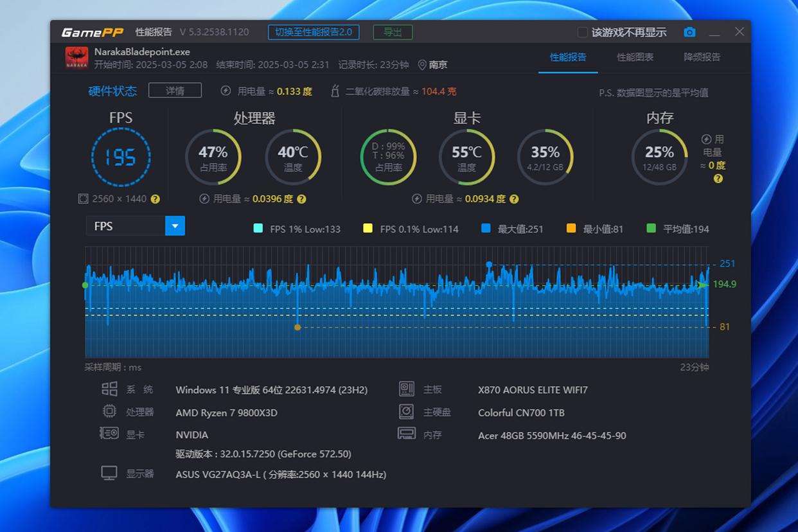The height and width of the screenshot is (532, 798).
Task: Open the FPS chart type dropdown
Action: (x=136, y=226)
